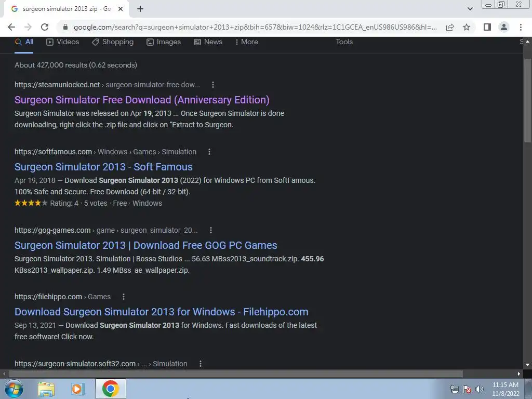This screenshot has width=532, height=399.
Task: Open the Action Center flag icon
Action: point(467,389)
